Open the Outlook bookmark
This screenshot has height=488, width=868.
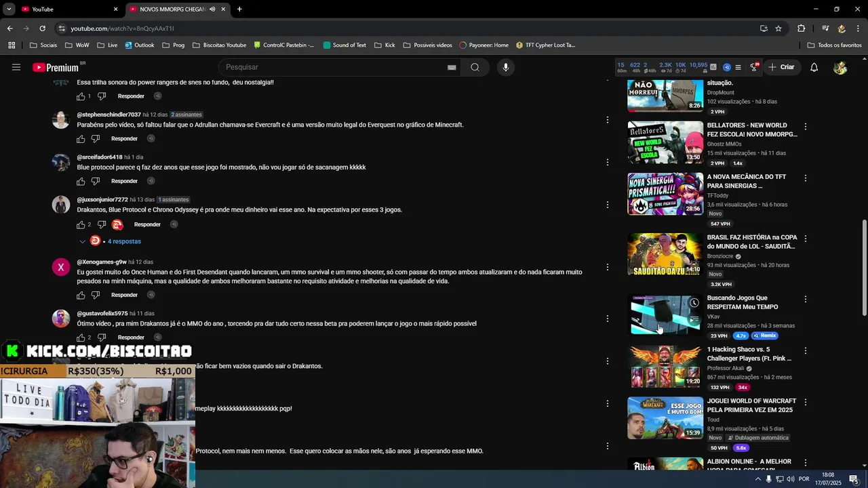click(139, 45)
